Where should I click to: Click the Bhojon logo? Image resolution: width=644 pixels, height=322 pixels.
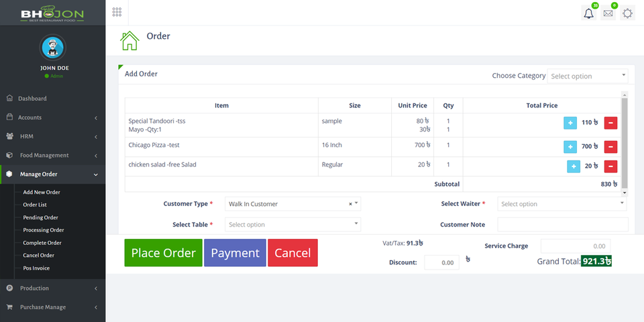click(52, 13)
